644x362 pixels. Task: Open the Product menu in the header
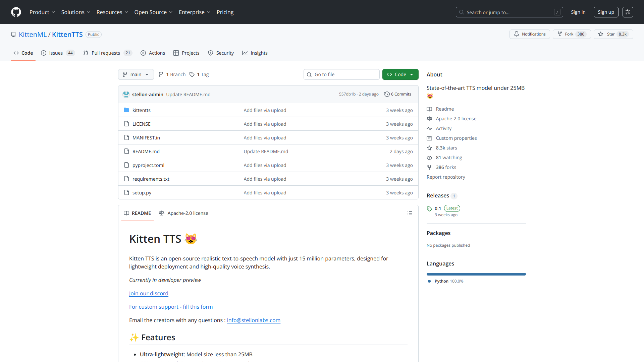click(42, 12)
